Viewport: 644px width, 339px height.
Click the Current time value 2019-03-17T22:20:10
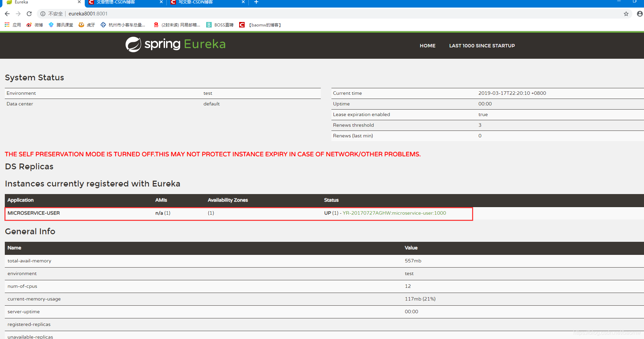point(512,93)
